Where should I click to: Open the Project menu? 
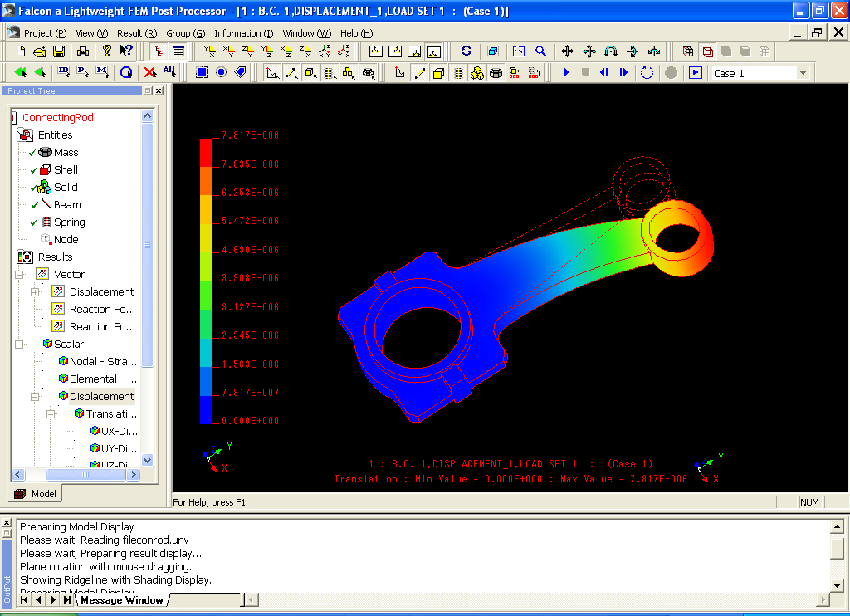(x=45, y=33)
